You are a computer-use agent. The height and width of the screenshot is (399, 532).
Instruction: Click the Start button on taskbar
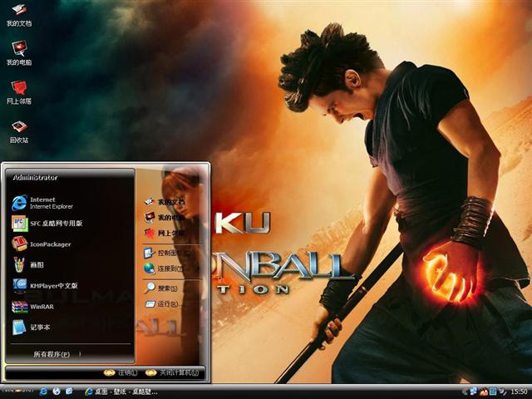(17, 392)
